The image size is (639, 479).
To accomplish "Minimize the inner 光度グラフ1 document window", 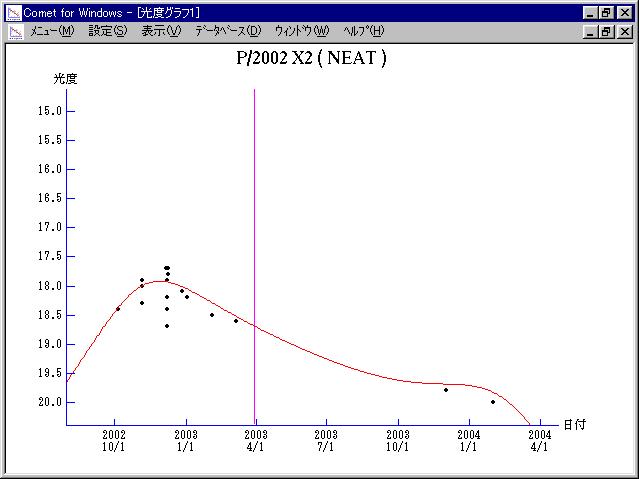I will click(589, 32).
